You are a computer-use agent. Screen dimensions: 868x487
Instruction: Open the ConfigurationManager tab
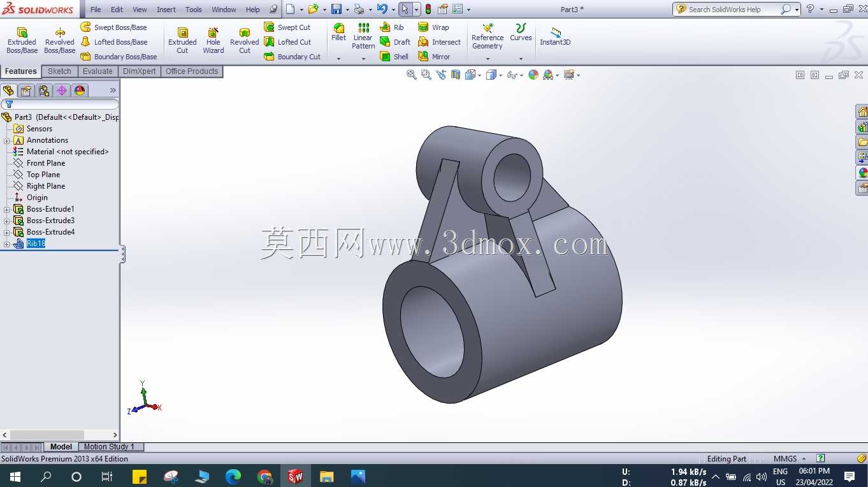tap(44, 91)
